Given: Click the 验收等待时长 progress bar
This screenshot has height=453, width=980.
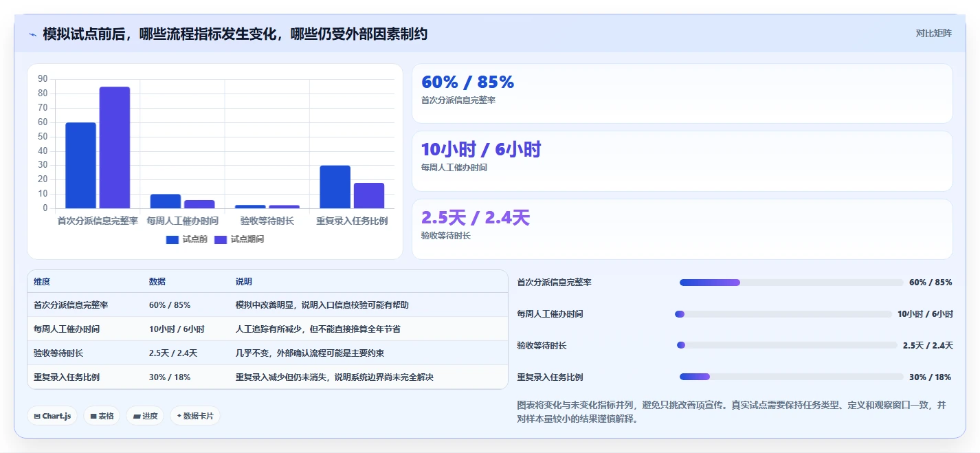Looking at the screenshot, I should (787, 345).
